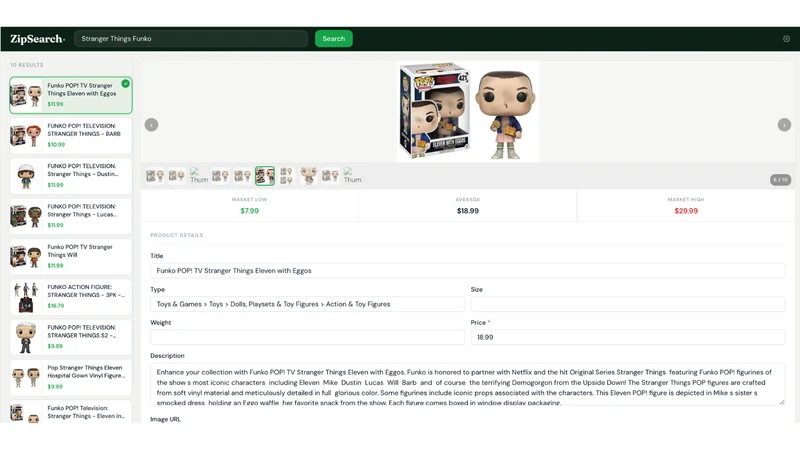Select the highlighted sixth thumbnail
The width and height of the screenshot is (800, 450).
265,176
